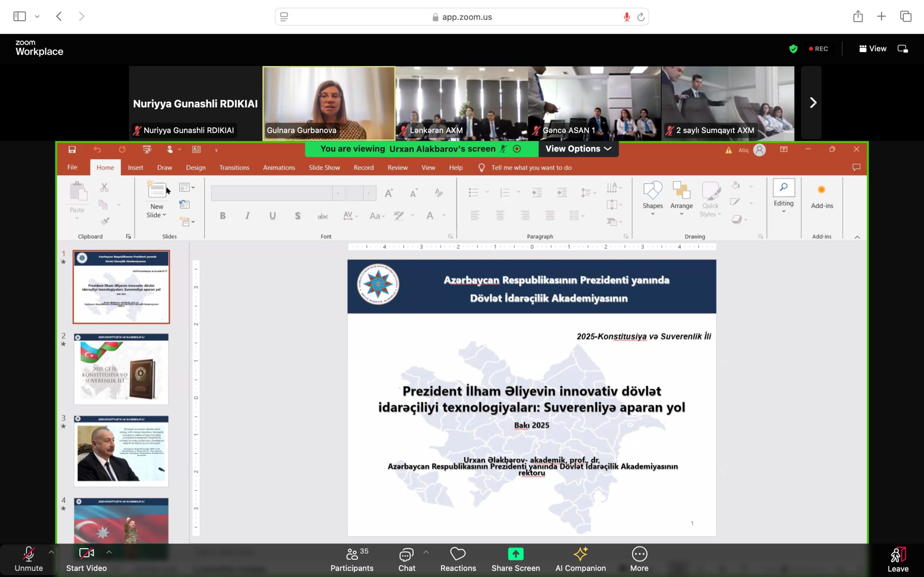Open the Font Color swatch picker
924x577 pixels.
click(x=443, y=216)
